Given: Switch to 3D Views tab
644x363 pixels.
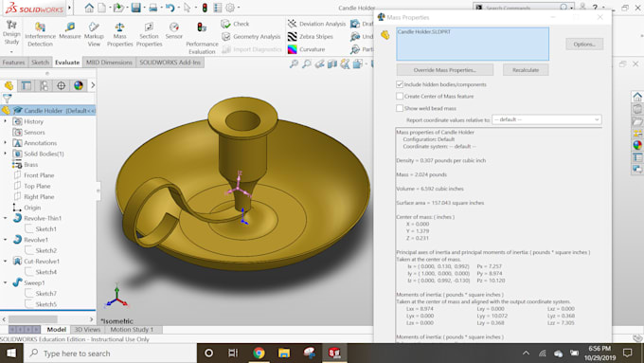Looking at the screenshot, I should click(x=87, y=329).
